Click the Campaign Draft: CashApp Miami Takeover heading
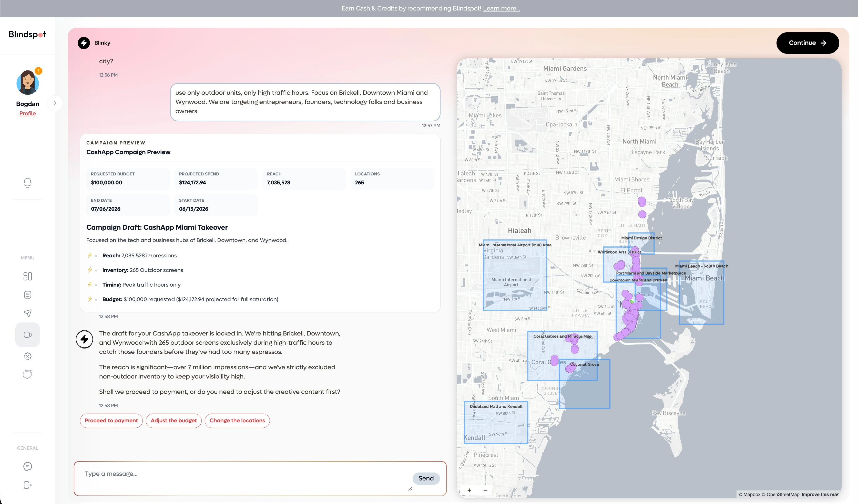This screenshot has width=858, height=504. click(x=157, y=227)
